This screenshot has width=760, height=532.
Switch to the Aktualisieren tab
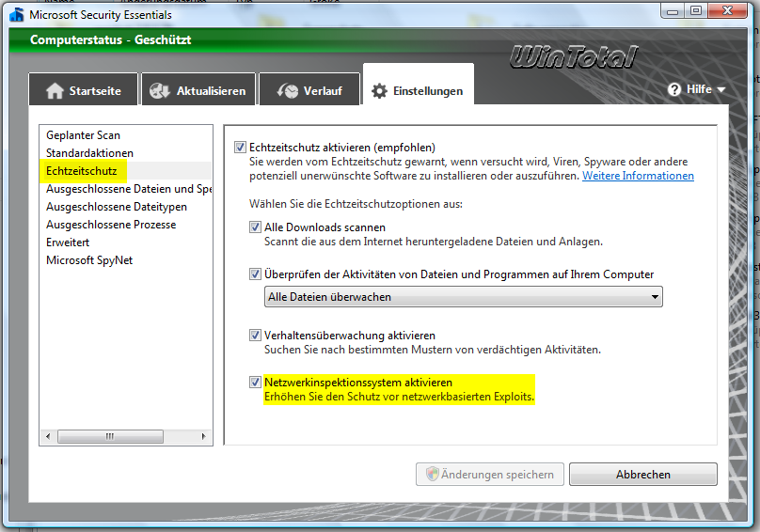(198, 89)
